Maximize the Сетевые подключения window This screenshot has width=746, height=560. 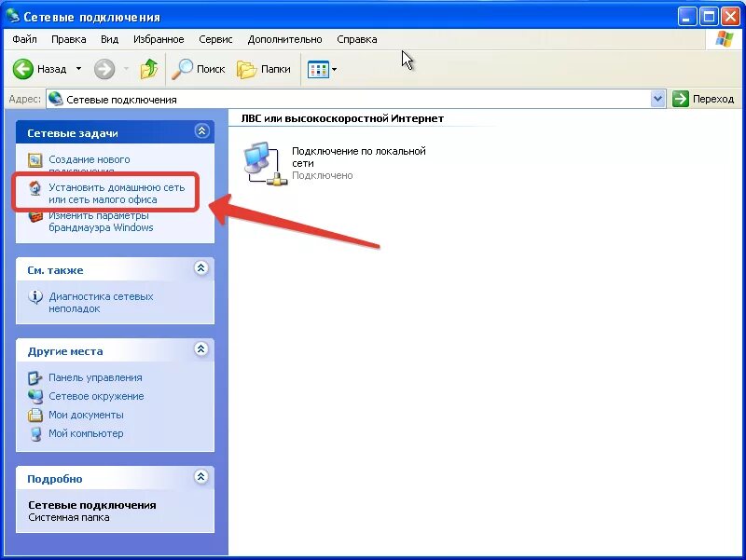pyautogui.click(x=709, y=16)
